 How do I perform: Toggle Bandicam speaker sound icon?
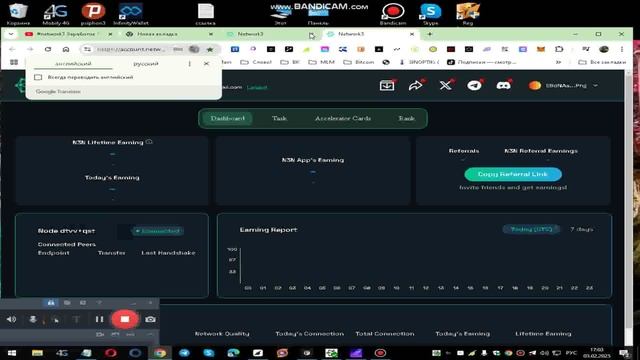(11, 319)
